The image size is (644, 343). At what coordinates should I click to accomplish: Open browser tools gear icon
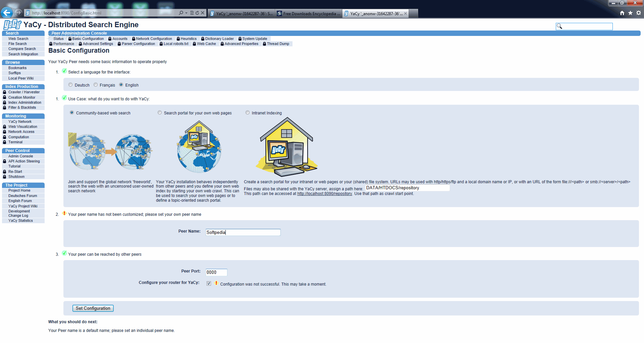click(638, 13)
